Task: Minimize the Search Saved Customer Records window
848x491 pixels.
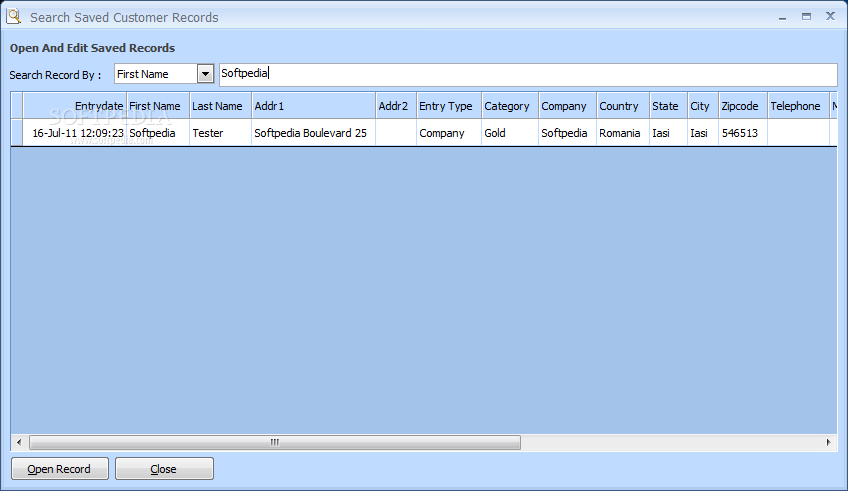Action: coord(782,17)
